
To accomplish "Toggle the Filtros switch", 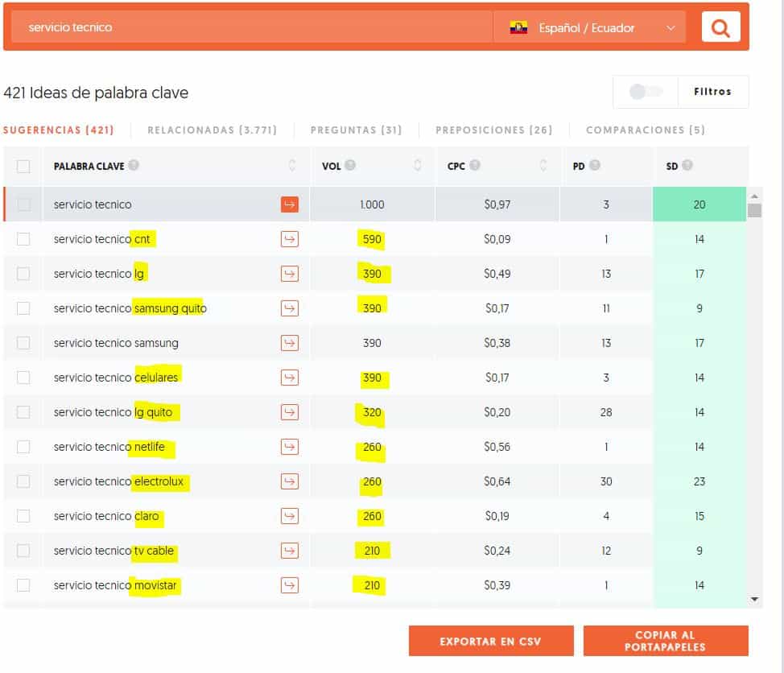I will coord(646,92).
